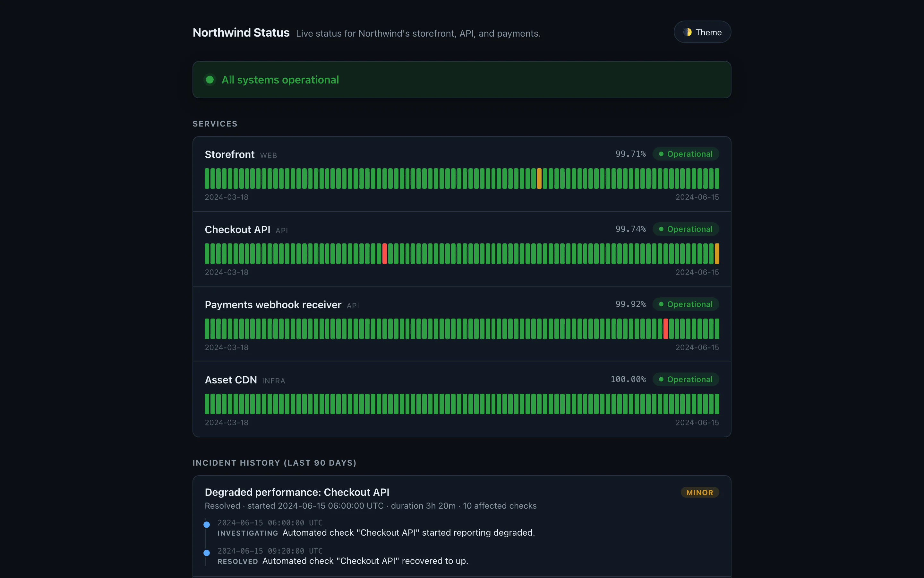Click Storefront's Operational status badge
Screen dimensions: 924x578
tap(686, 154)
